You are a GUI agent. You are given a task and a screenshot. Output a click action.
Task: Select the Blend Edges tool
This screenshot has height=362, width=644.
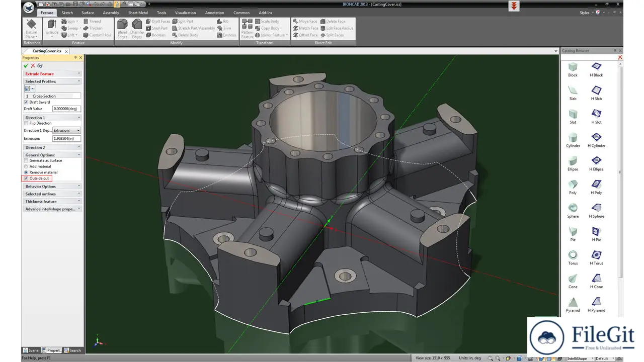(122, 29)
